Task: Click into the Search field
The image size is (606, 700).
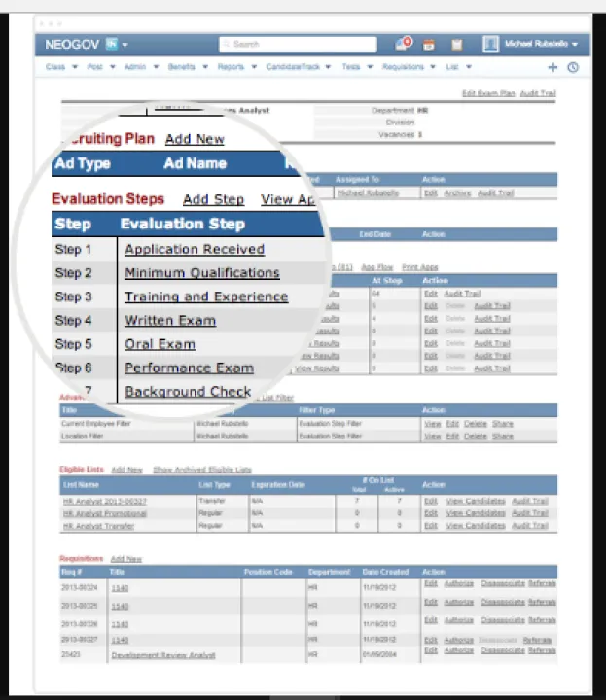Action: 298,44
